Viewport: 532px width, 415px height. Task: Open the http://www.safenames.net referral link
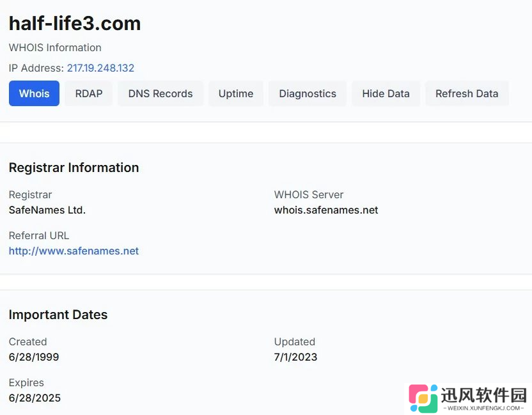[x=74, y=251]
